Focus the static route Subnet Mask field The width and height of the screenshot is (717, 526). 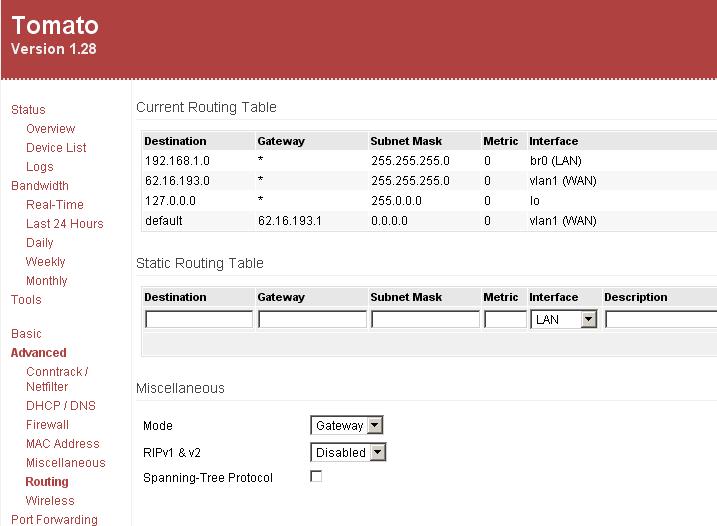[x=425, y=319]
